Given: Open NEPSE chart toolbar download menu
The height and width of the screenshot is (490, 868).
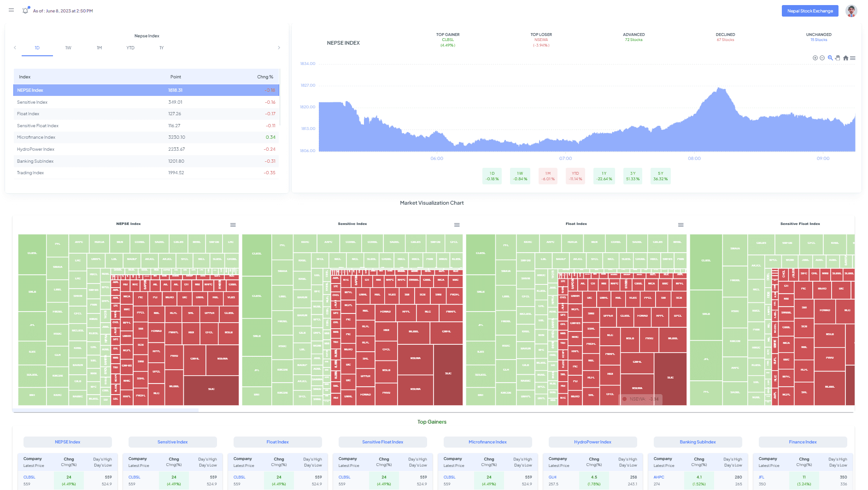Looking at the screenshot, I should click(x=853, y=58).
